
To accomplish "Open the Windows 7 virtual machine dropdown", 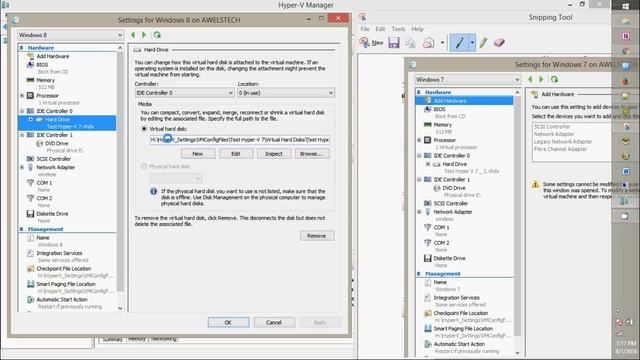I will [x=467, y=80].
